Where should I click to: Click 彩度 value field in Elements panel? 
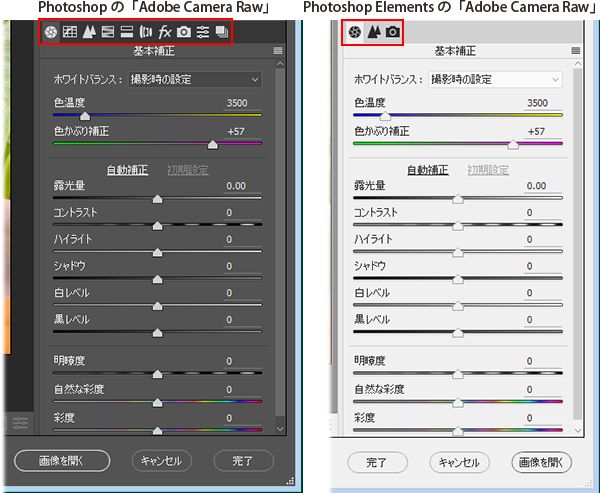coord(543,418)
